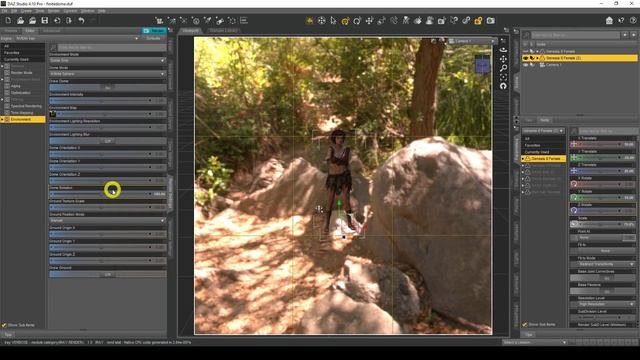Open the Render menu in menu bar
The image size is (640, 360).
(53, 11)
